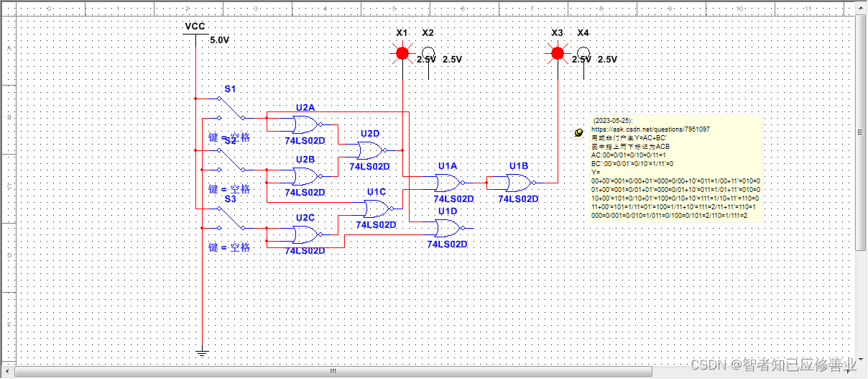Image resolution: width=868 pixels, height=379 pixels.
Task: Click the '用或非门产生Y=AC+BC'' note line
Action: tap(629, 138)
